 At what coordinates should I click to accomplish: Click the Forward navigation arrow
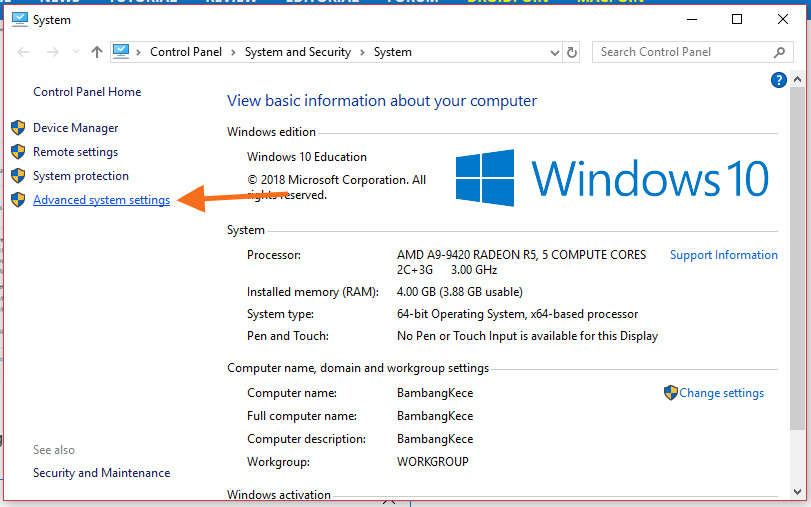tap(52, 52)
